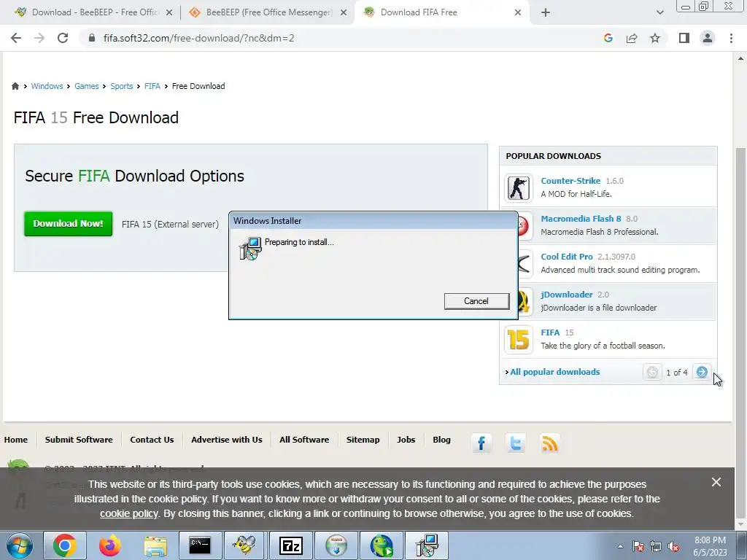
Task: Click the home icon in breadcrumb
Action: point(15,86)
